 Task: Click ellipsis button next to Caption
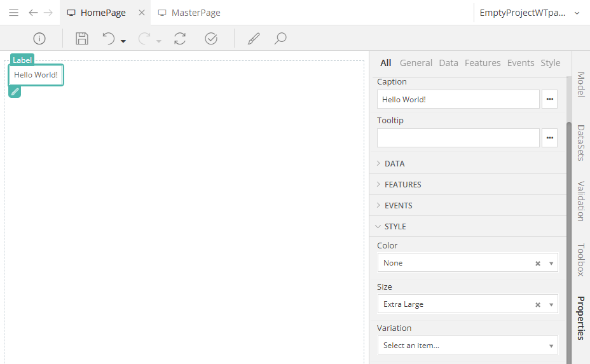pyautogui.click(x=549, y=100)
